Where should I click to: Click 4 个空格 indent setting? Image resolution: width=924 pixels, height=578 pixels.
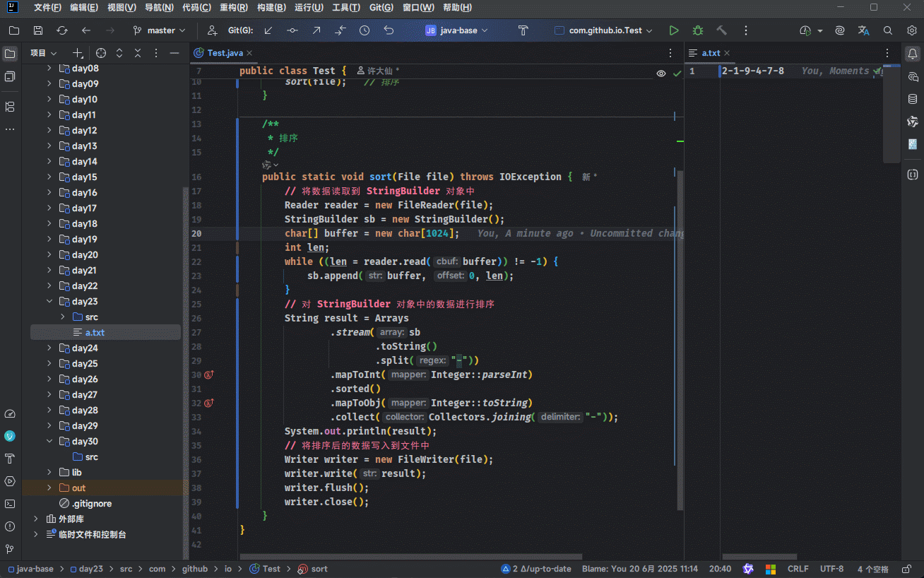pyautogui.click(x=873, y=569)
